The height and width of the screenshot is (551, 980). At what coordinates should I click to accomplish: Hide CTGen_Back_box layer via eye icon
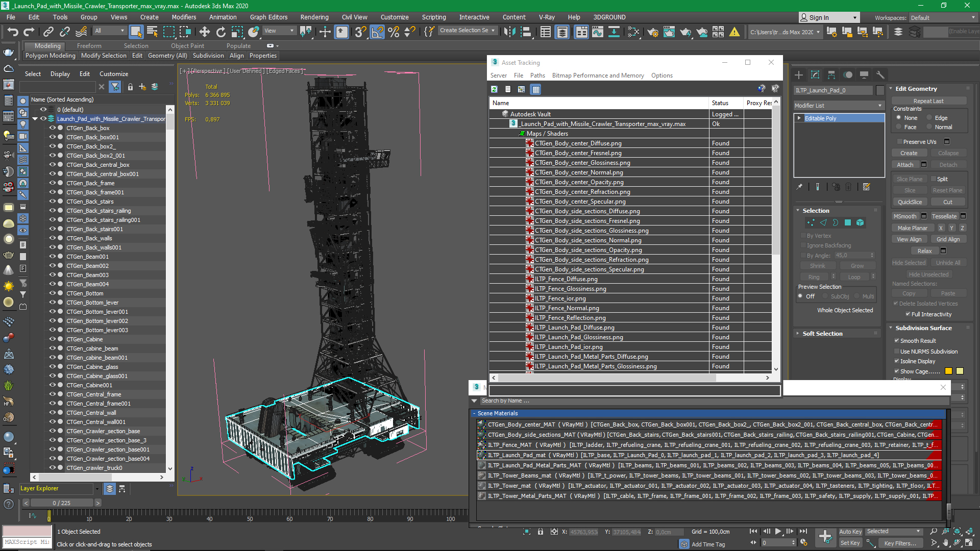pyautogui.click(x=52, y=128)
